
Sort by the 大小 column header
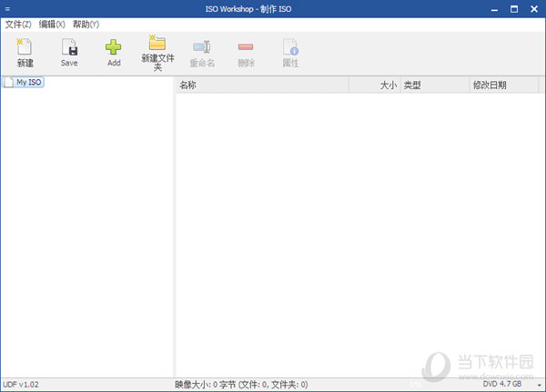coord(375,85)
